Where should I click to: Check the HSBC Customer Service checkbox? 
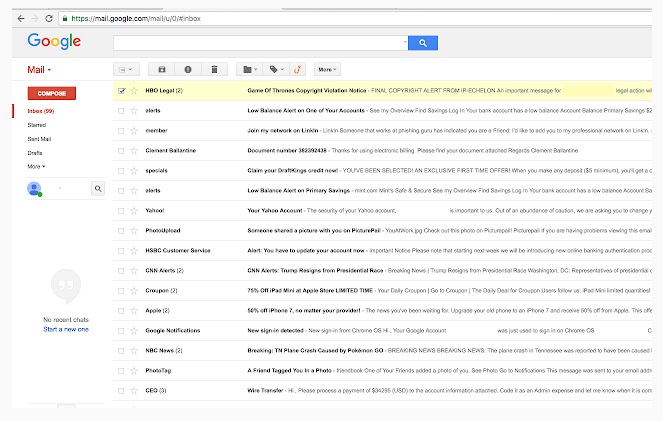tap(121, 251)
